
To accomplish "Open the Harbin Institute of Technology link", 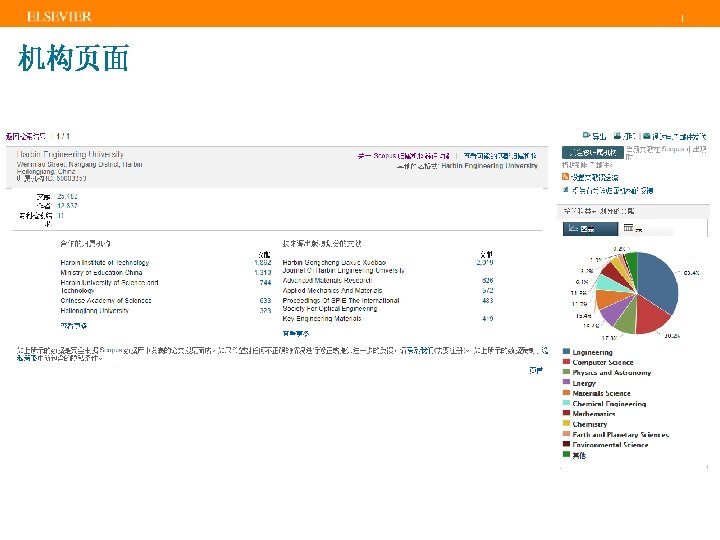I will click(x=105, y=263).
